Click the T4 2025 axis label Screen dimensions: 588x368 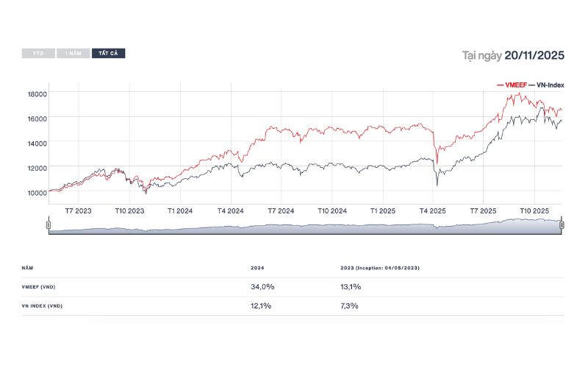(431, 210)
